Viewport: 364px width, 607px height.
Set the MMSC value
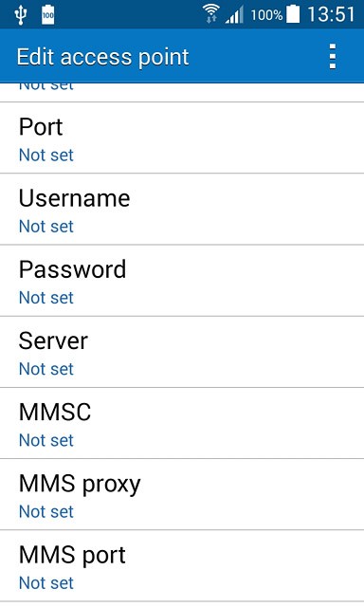click(x=182, y=423)
